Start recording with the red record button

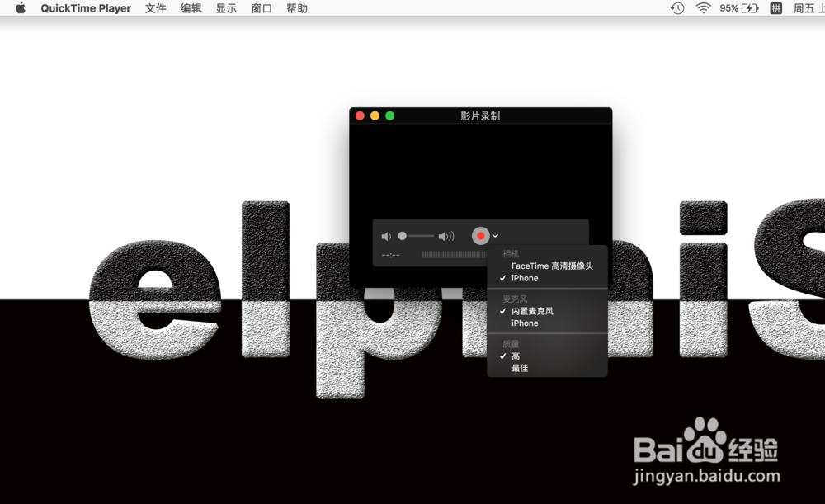(480, 236)
